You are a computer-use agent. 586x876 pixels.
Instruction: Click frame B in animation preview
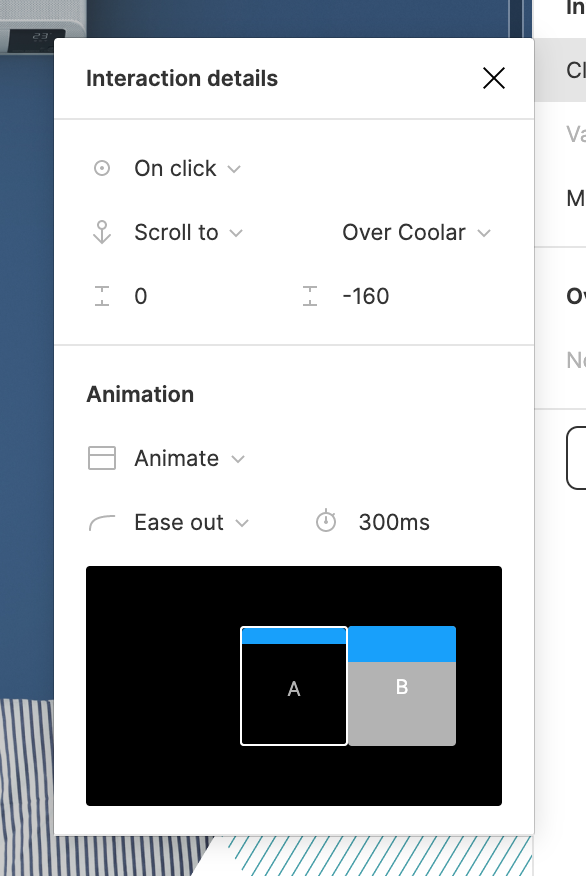pos(402,686)
